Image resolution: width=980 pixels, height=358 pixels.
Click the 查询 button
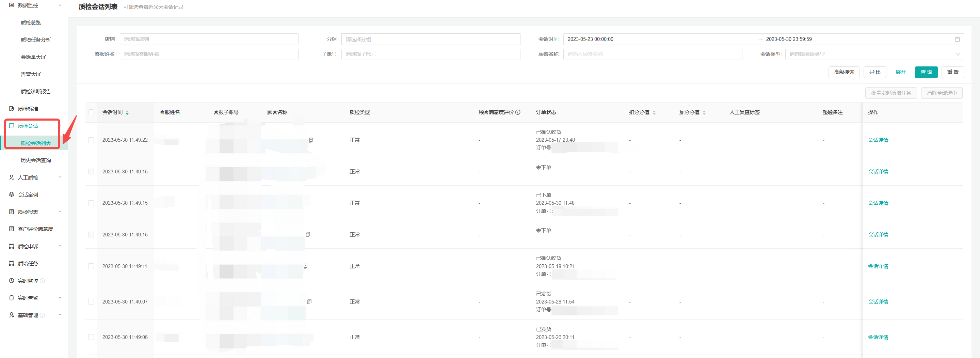(926, 72)
